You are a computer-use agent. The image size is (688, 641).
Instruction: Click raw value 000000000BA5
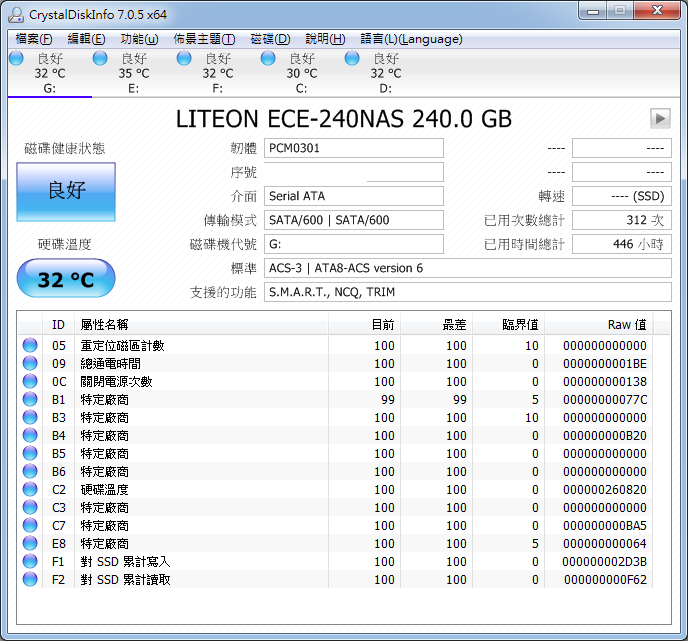point(605,526)
